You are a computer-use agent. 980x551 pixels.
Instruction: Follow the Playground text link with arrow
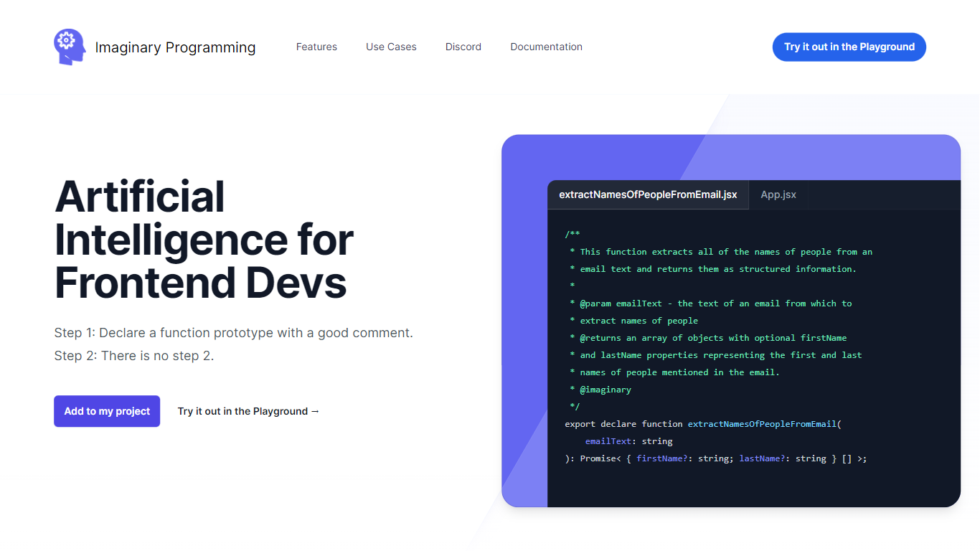248,411
